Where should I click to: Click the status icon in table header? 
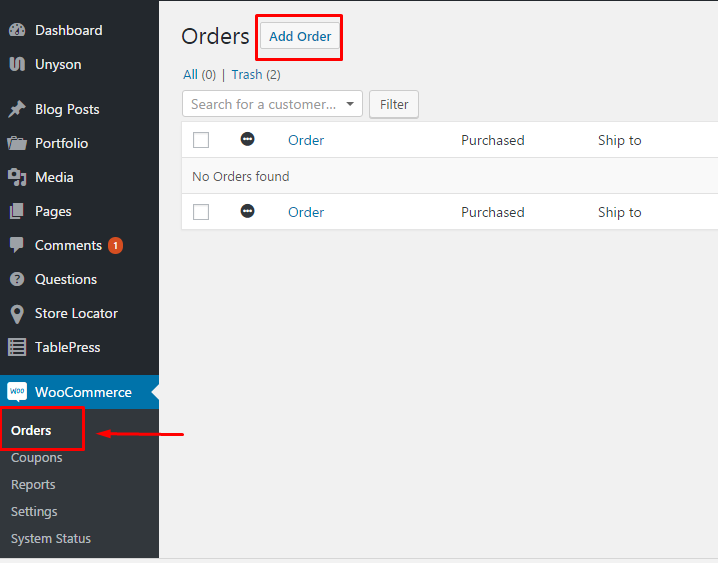pyautogui.click(x=247, y=139)
